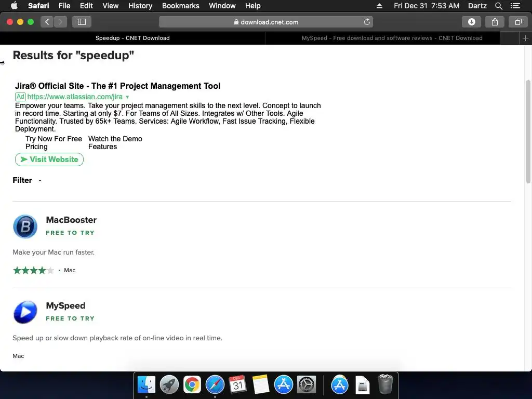Go back with Safari's back arrow
Viewport: 532px width, 399px height.
coord(47,22)
